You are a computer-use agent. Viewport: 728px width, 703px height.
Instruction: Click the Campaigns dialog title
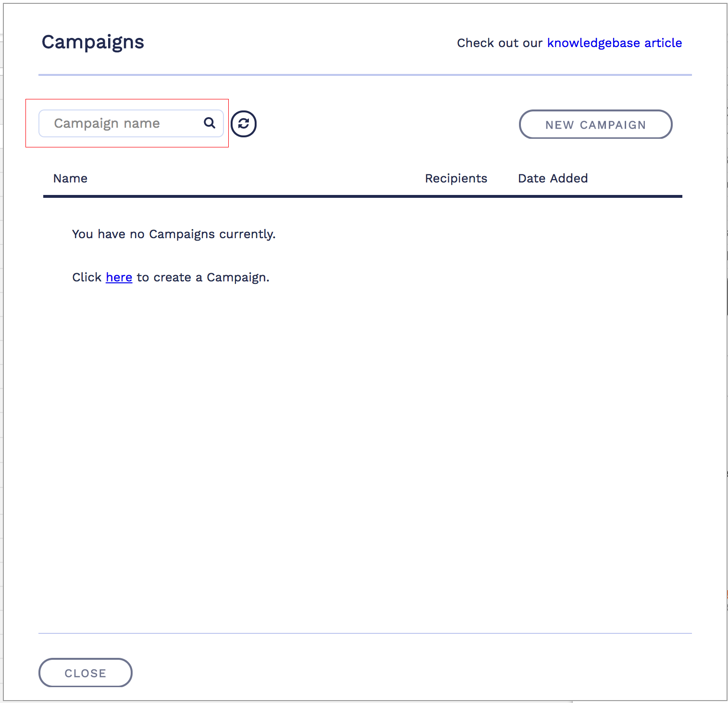coord(93,42)
